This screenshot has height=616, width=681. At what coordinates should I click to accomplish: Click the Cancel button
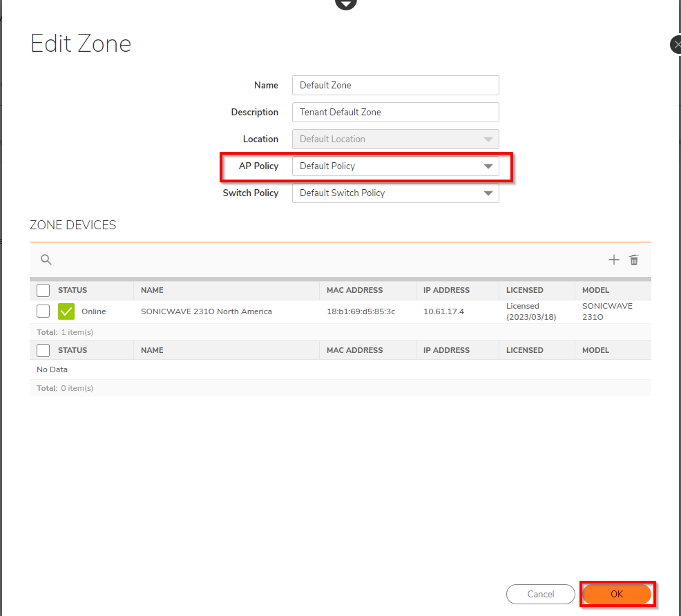540,594
